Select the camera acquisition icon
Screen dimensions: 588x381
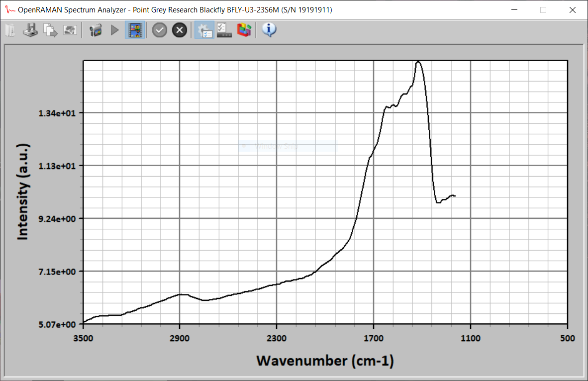click(x=95, y=30)
